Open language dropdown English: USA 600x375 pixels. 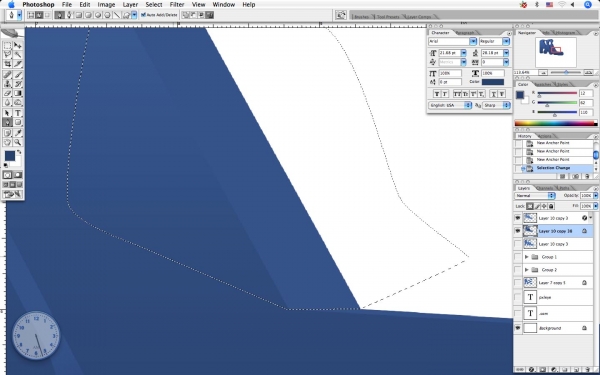[x=450, y=105]
